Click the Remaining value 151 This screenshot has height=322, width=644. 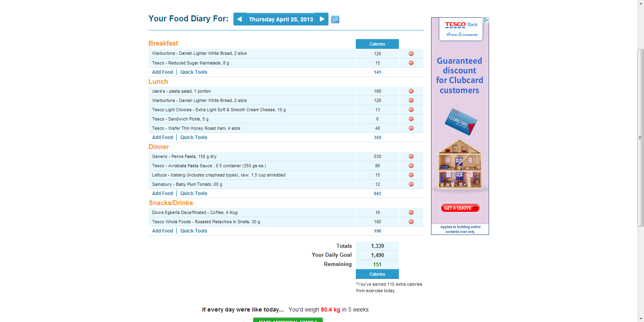377,264
